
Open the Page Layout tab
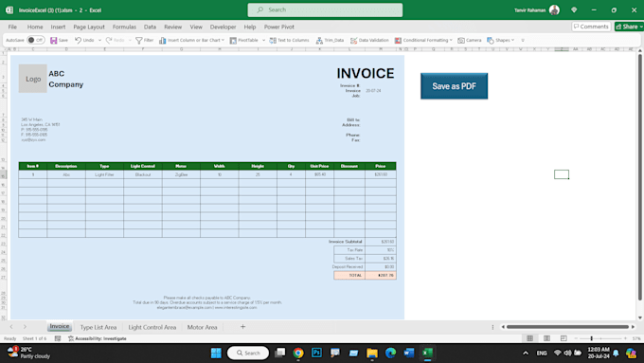click(x=89, y=27)
